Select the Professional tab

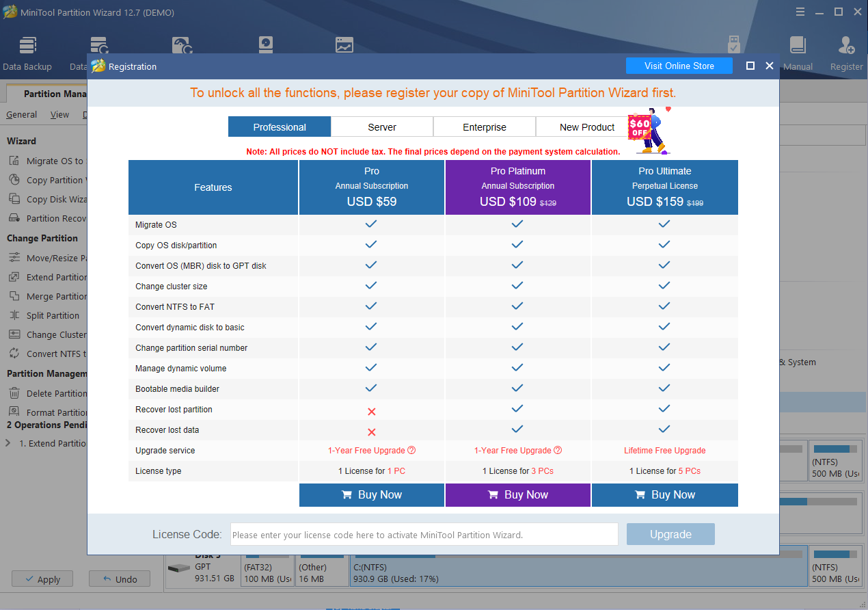tap(280, 127)
